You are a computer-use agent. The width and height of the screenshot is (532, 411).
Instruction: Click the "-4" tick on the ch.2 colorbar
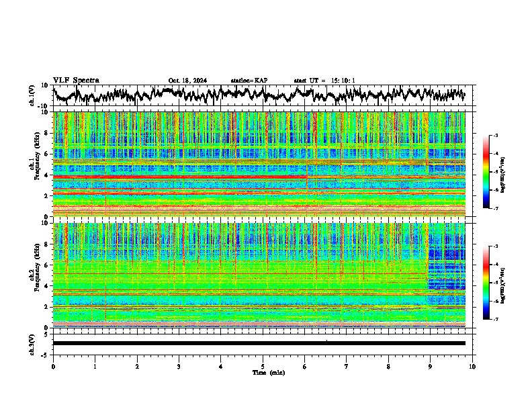[x=495, y=265]
